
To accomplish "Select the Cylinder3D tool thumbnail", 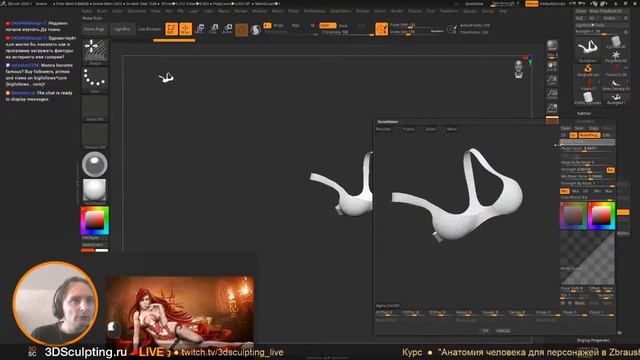I will point(616,42).
